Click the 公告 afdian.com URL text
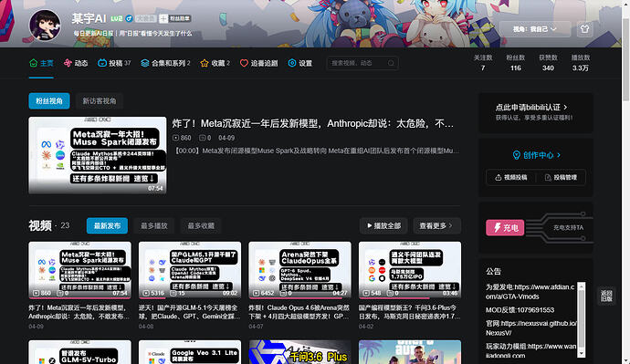 tap(530, 292)
